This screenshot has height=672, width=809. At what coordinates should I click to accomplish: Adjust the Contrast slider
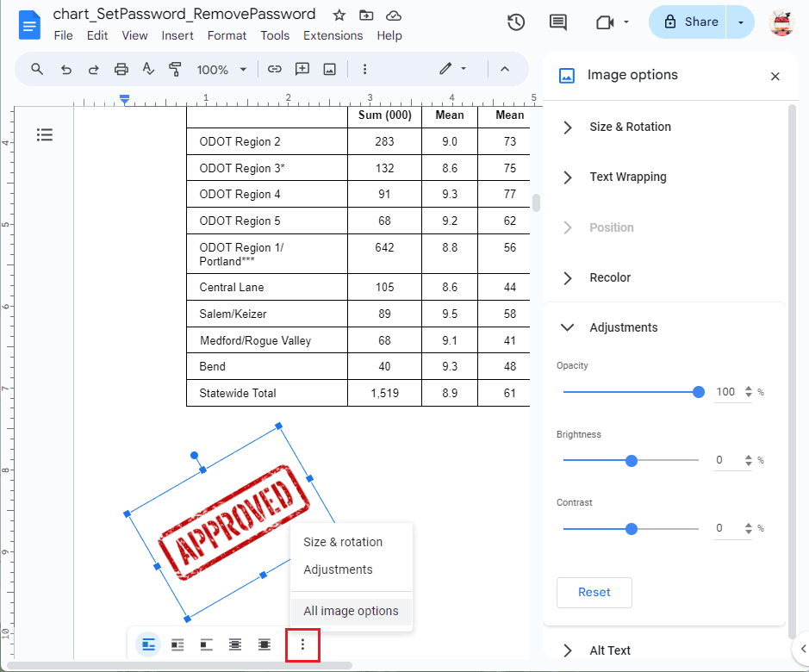pos(632,528)
